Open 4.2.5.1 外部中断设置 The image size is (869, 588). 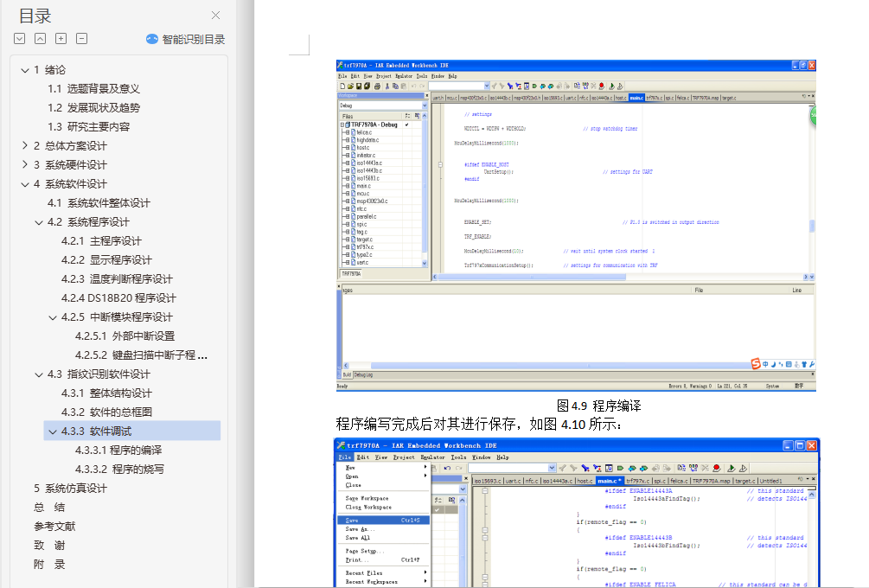125,336
